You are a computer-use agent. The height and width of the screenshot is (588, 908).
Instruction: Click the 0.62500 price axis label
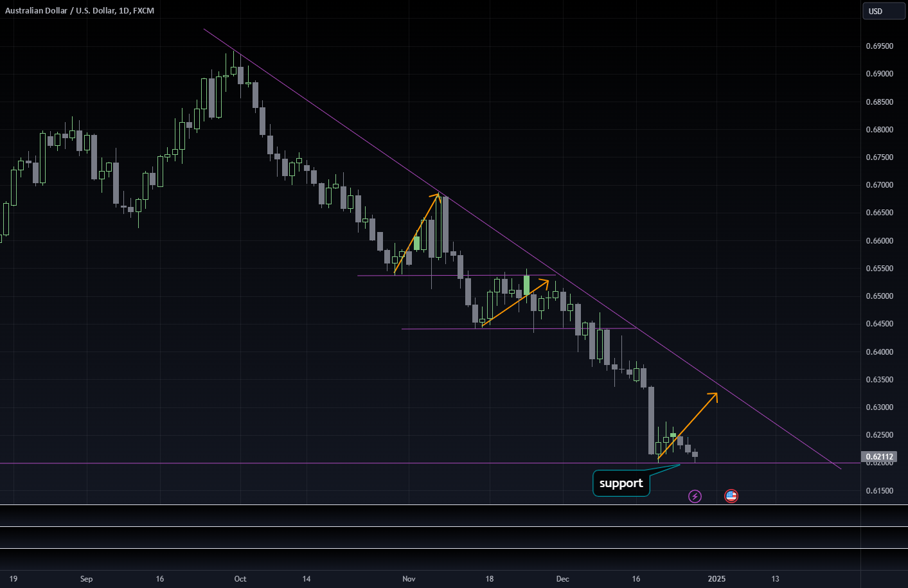point(879,435)
